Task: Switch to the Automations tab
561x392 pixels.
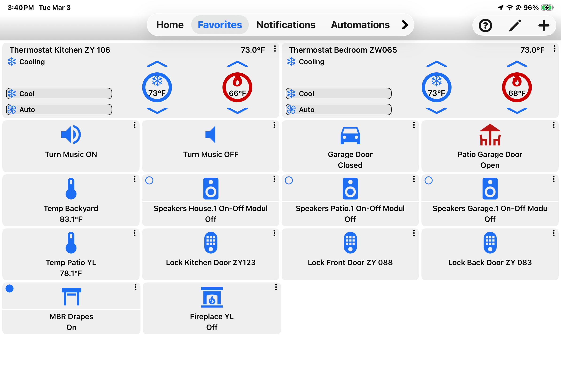Action: pos(360,25)
